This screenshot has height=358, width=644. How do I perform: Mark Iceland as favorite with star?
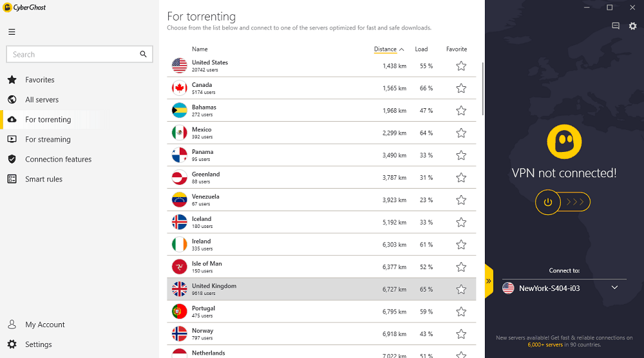461,222
